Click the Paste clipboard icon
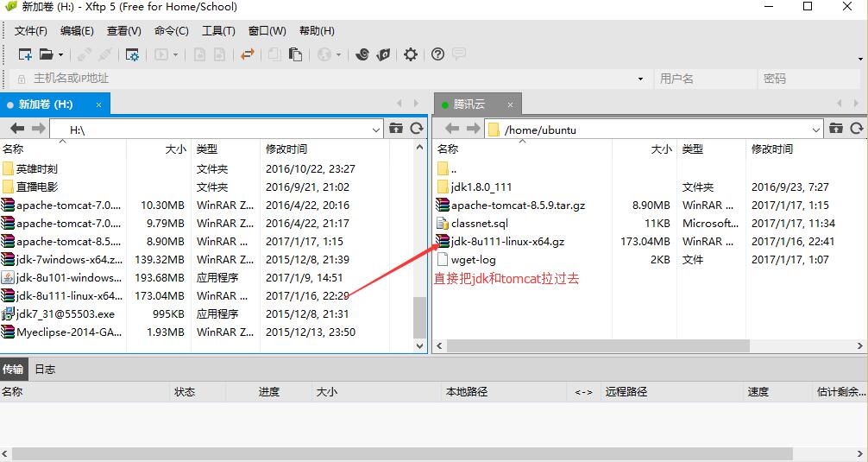868x462 pixels. 296,54
